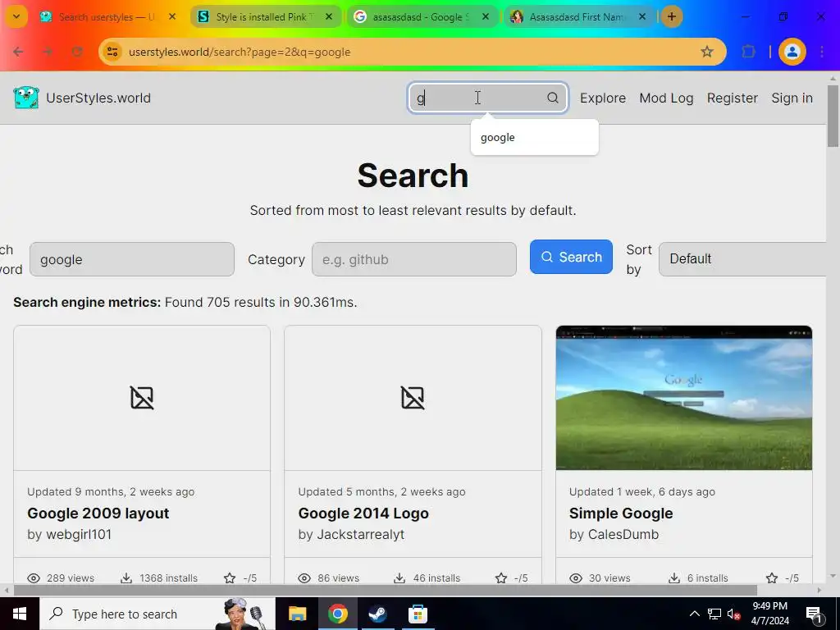
Task: Bookmark this page with the star icon
Action: click(x=707, y=52)
